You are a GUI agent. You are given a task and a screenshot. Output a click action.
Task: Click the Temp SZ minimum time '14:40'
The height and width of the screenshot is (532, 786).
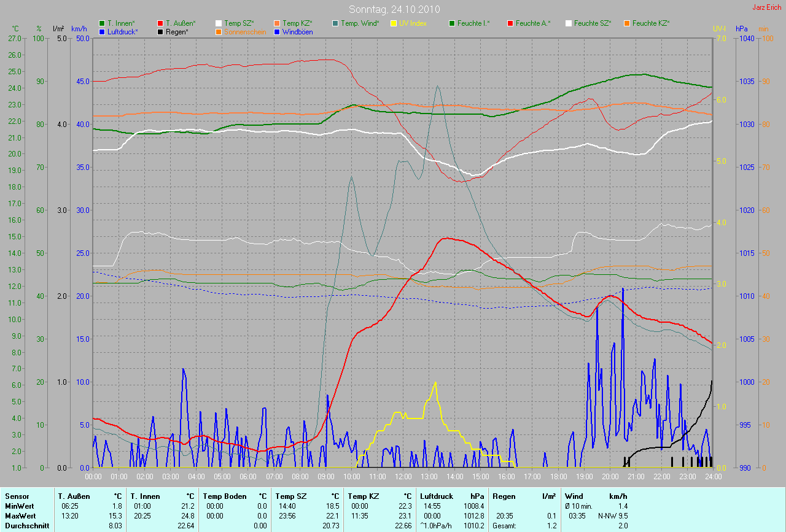[288, 506]
